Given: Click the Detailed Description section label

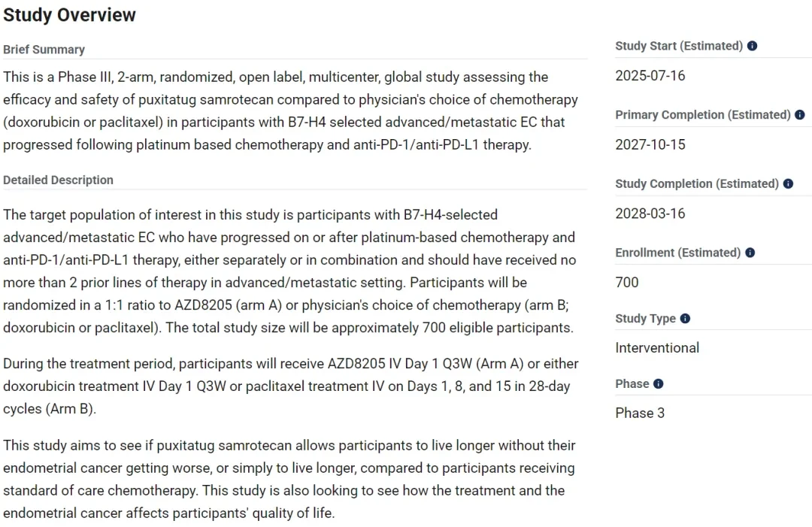Looking at the screenshot, I should pos(58,180).
